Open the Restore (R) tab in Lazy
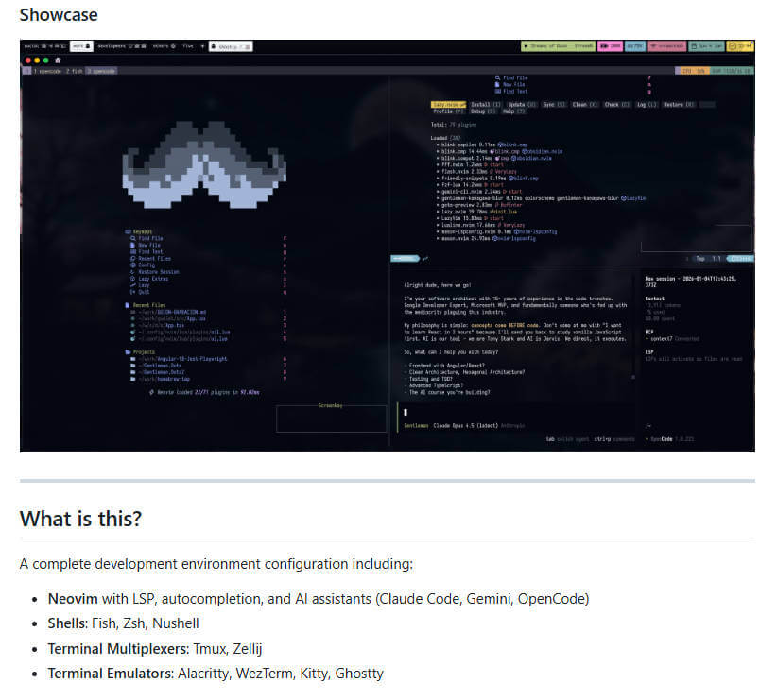The width and height of the screenshot is (777, 700). [x=679, y=105]
